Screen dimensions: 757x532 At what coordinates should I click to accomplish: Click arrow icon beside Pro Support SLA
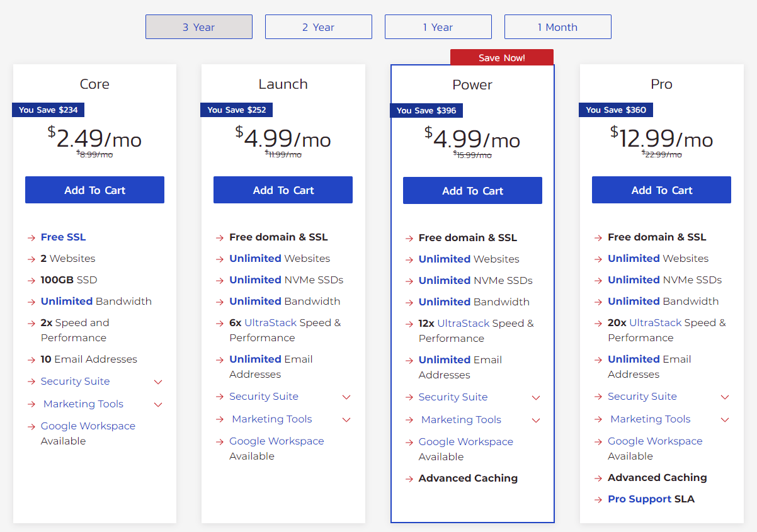598,500
